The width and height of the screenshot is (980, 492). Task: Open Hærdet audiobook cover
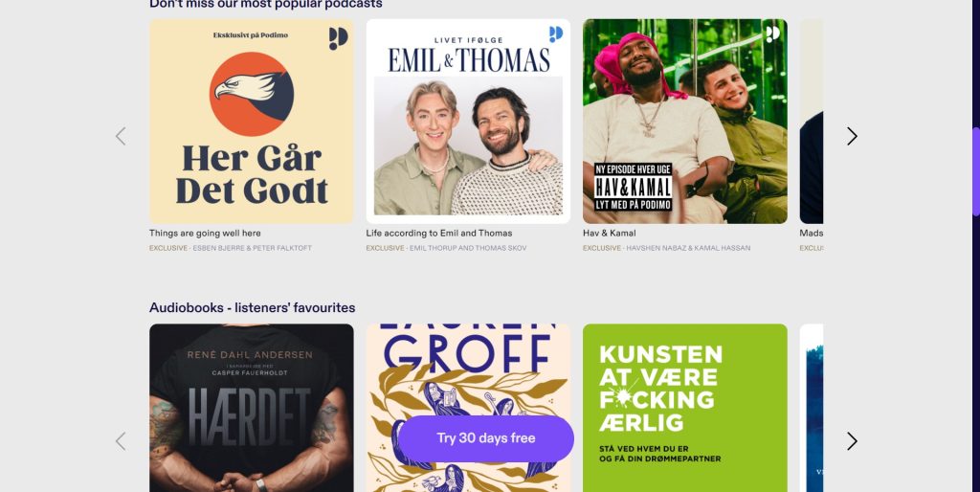click(x=252, y=408)
